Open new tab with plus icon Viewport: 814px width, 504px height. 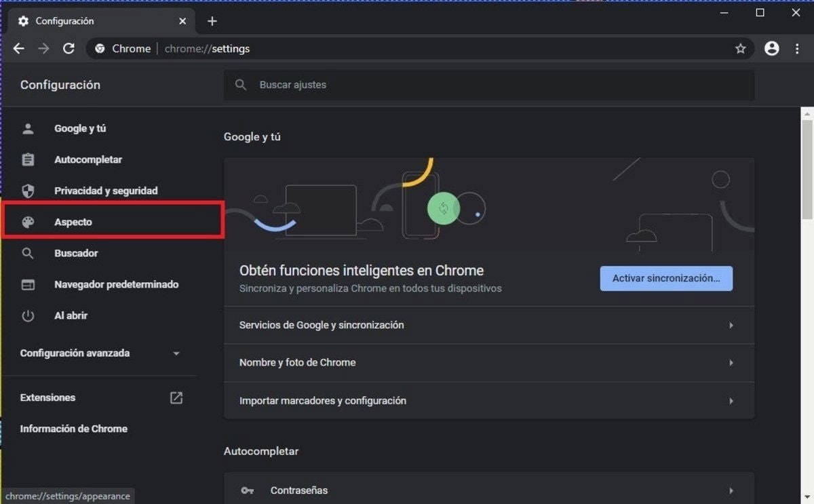[212, 21]
